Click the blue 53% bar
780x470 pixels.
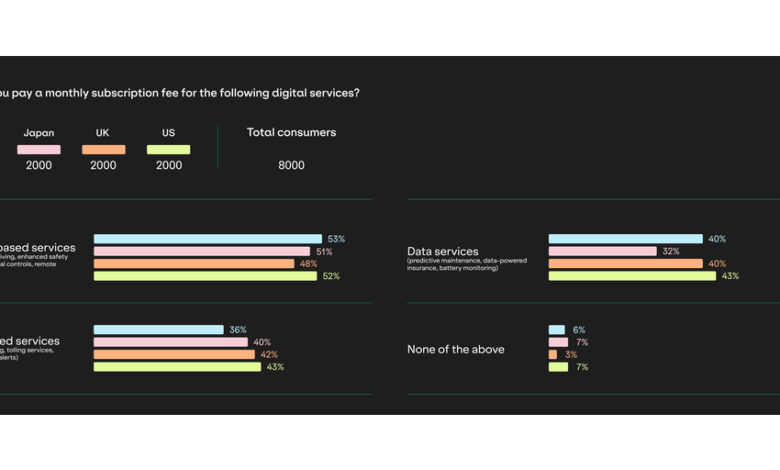208,239
